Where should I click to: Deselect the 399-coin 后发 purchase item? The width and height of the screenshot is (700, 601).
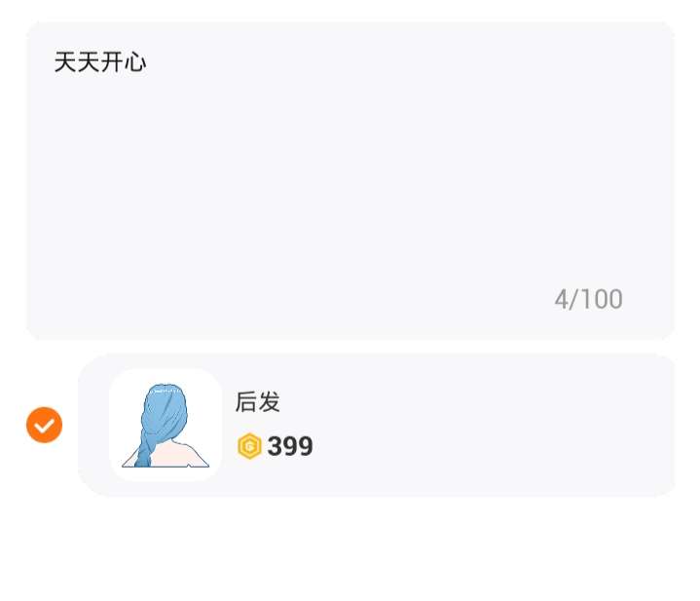click(44, 425)
